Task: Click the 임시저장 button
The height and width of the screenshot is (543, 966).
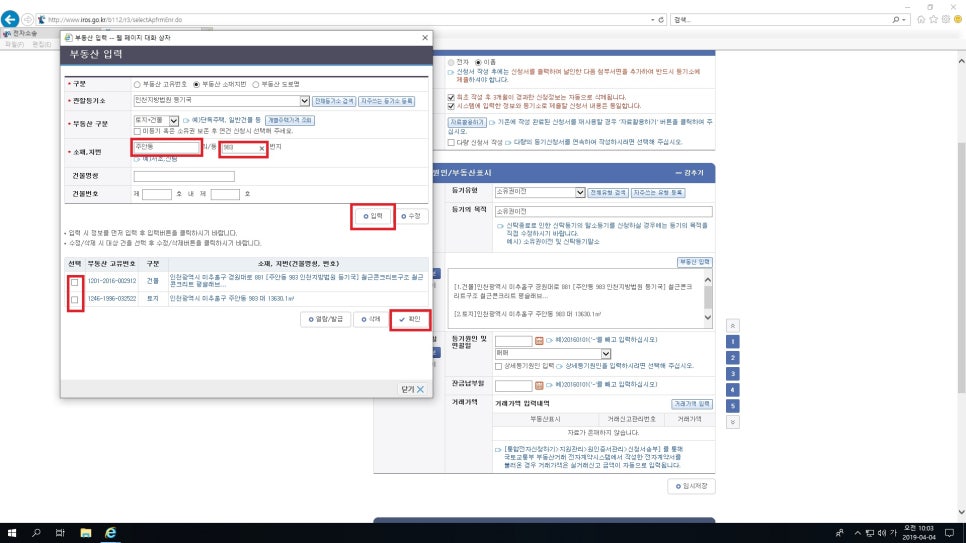Action: tap(691, 486)
